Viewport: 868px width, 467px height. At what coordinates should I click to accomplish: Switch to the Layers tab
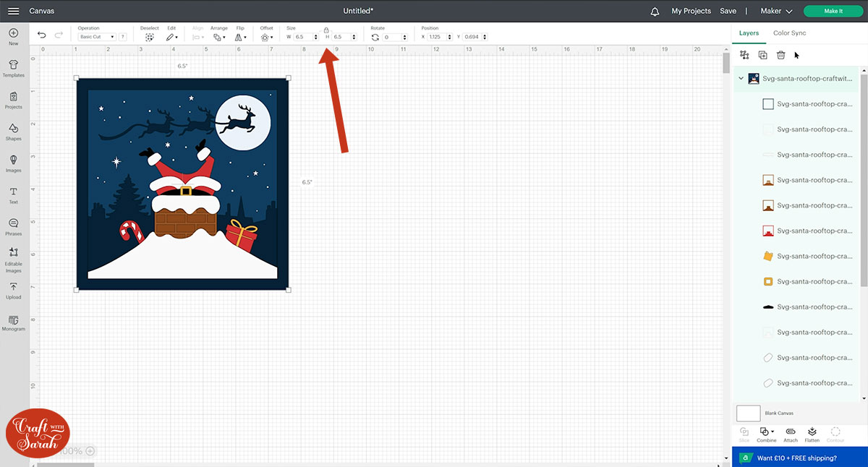(x=749, y=33)
